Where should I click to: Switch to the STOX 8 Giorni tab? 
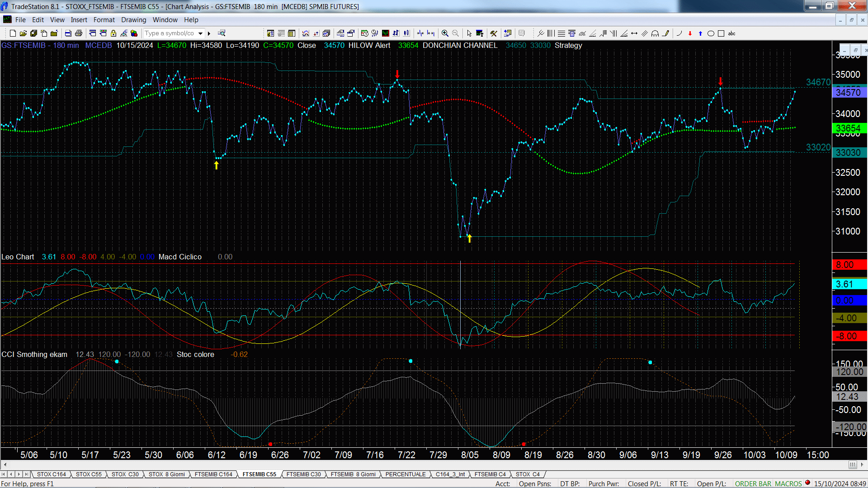(167, 474)
